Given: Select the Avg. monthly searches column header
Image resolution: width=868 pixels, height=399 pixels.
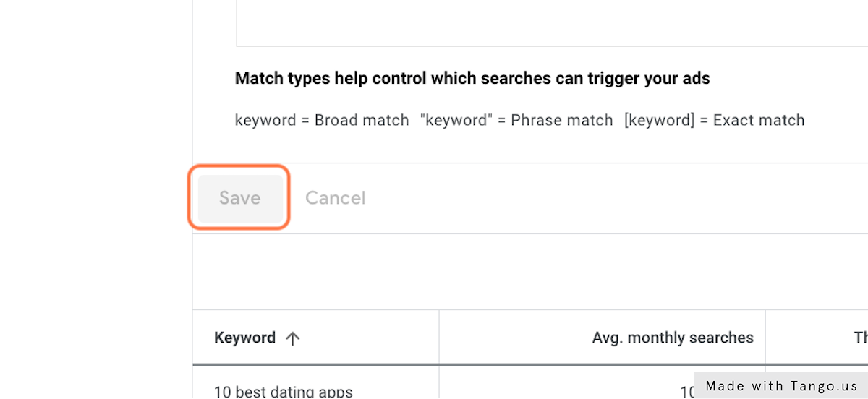Looking at the screenshot, I should 673,338.
